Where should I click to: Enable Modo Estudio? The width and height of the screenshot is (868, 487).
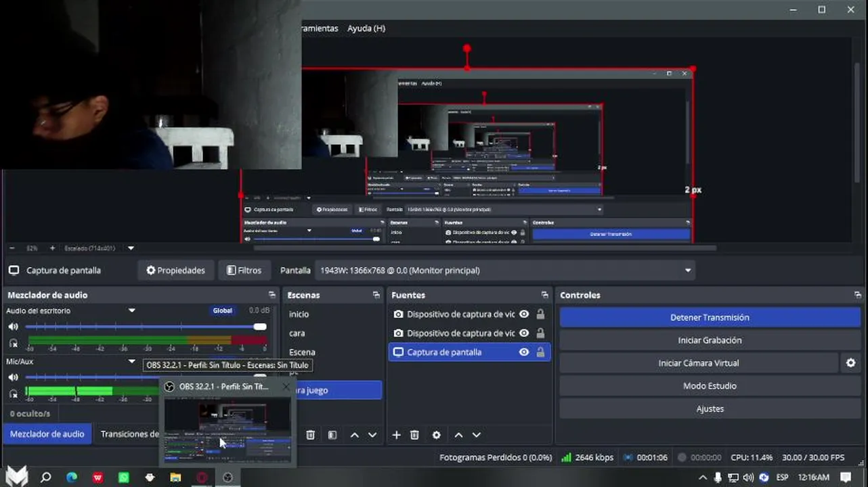(x=710, y=386)
